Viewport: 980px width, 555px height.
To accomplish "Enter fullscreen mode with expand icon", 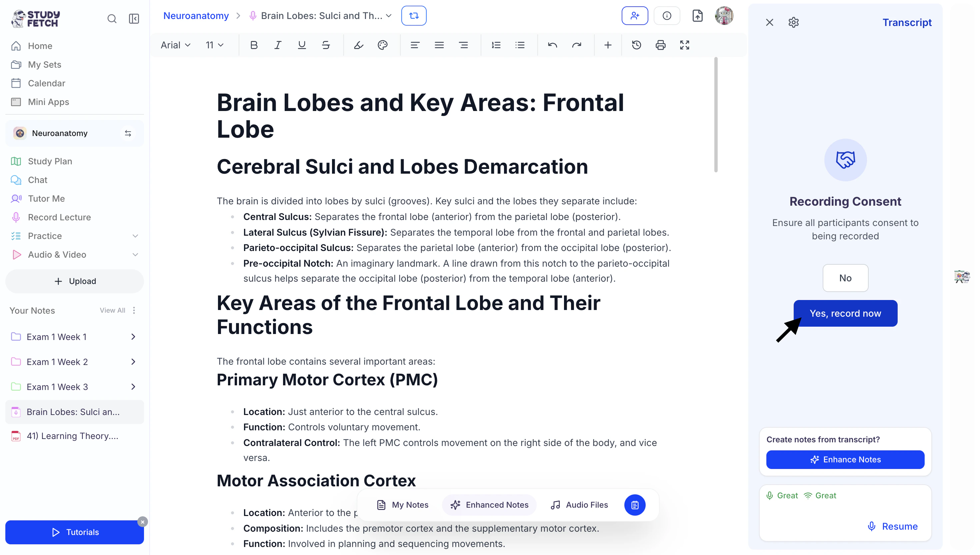I will point(684,45).
